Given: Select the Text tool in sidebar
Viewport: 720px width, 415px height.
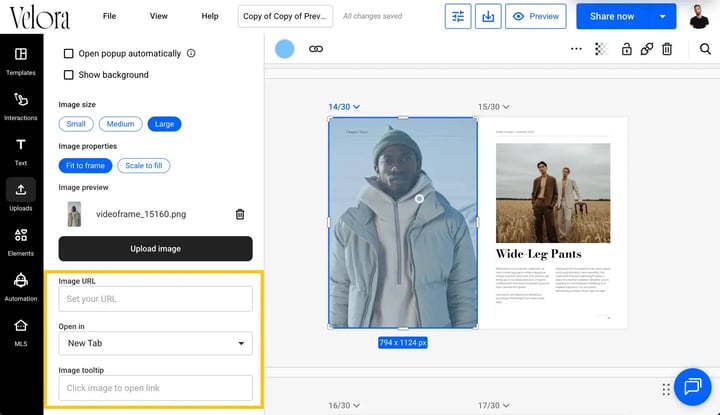Looking at the screenshot, I should click(21, 151).
